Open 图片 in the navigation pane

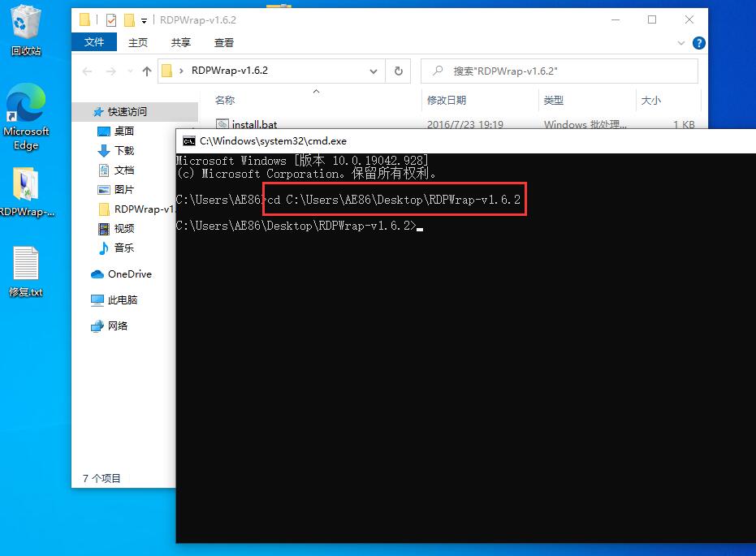[x=124, y=189]
